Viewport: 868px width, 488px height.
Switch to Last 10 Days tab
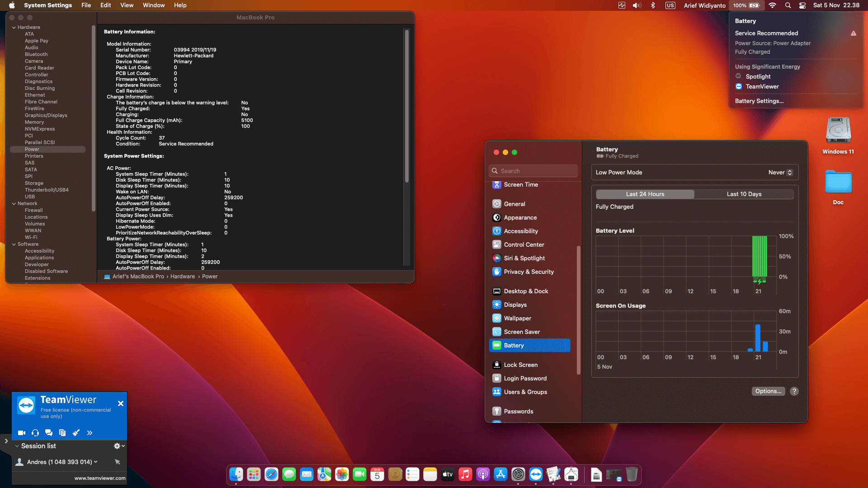pos(744,194)
